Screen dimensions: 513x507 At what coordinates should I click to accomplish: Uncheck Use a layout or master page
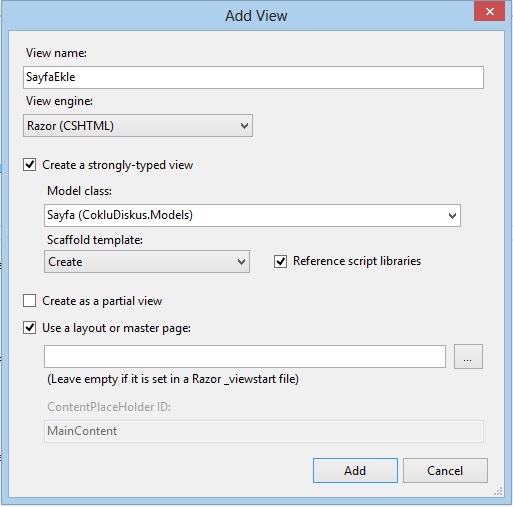point(30,328)
